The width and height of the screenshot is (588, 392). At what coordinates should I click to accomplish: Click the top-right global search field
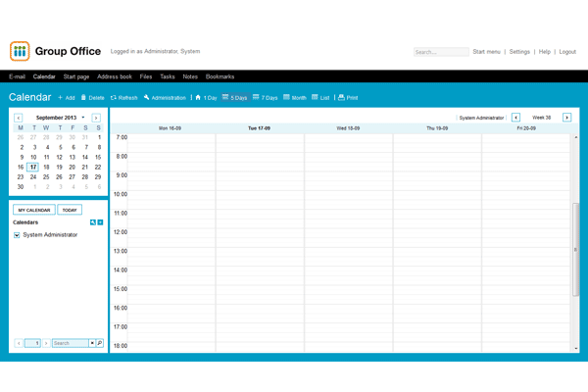point(439,52)
